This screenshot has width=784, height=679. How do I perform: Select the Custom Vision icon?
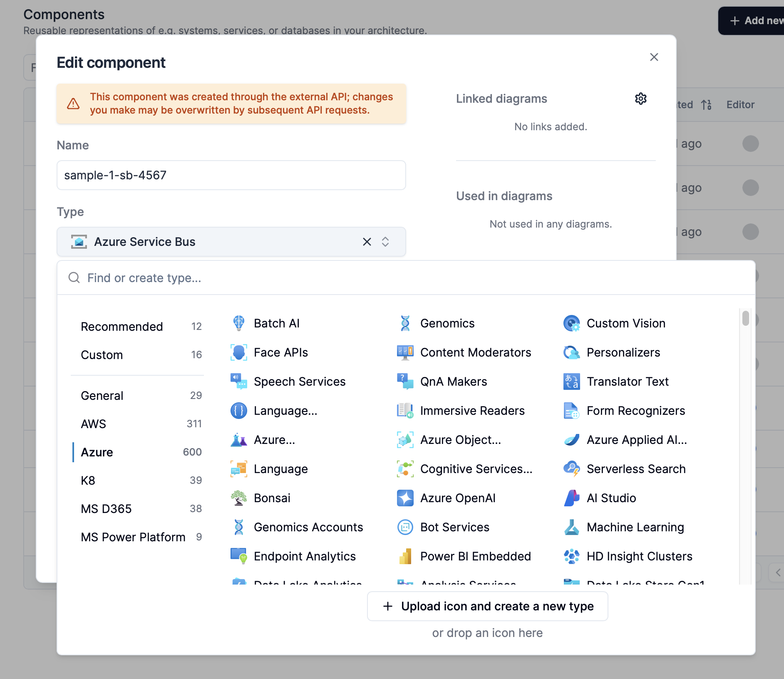572,323
